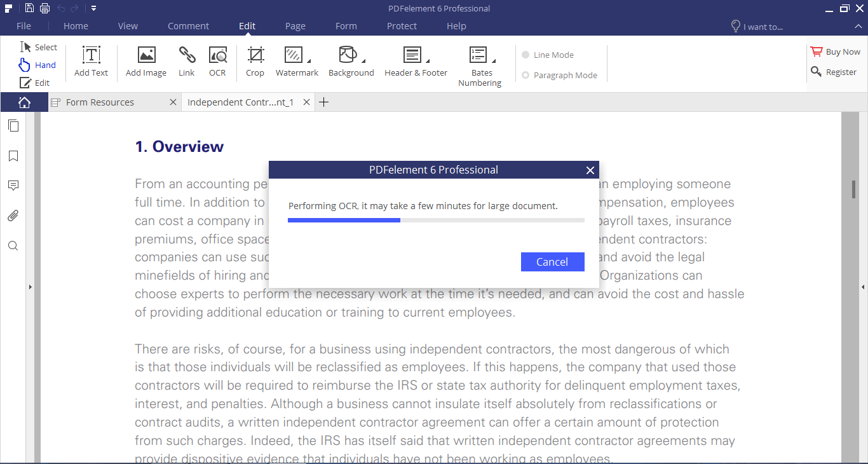
Task: Expand the left side panel arrow
Action: pos(30,287)
